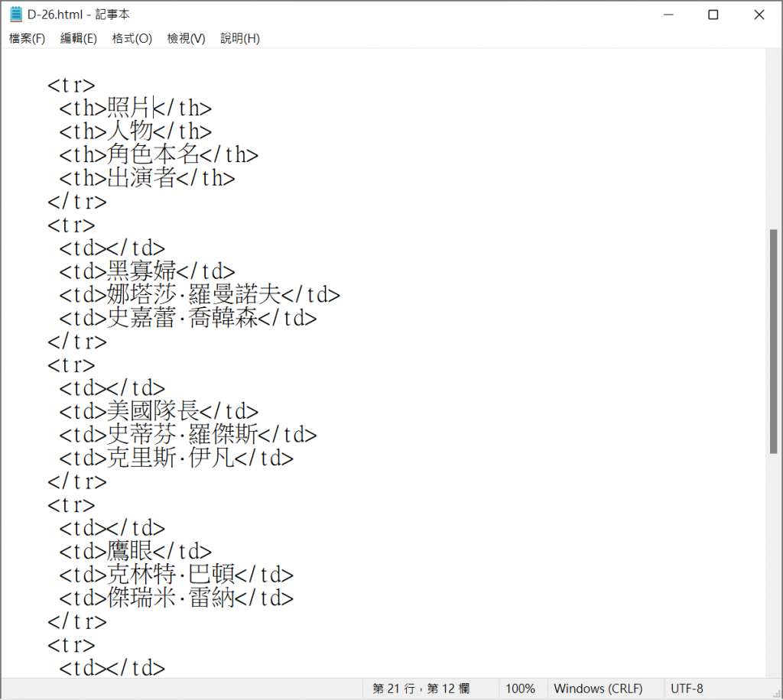The width and height of the screenshot is (783, 700).
Task: Click the empty td line above 鷹眼
Action: click(112, 528)
